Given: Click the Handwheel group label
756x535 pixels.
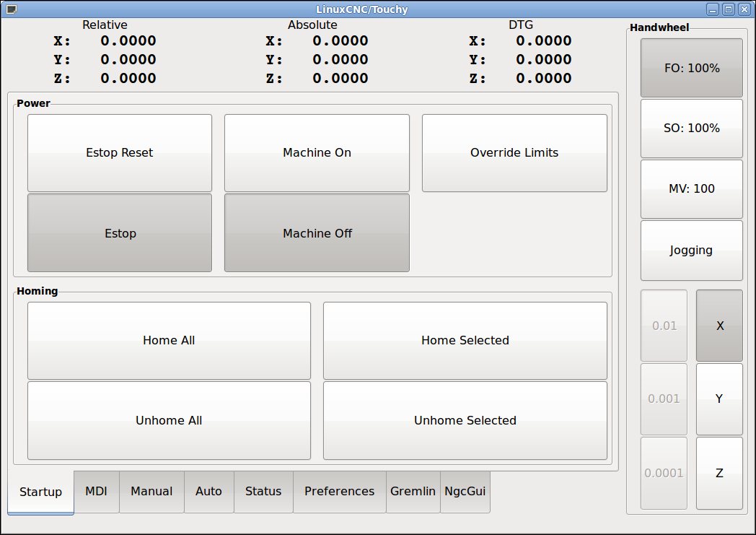Looking at the screenshot, I should [x=659, y=27].
